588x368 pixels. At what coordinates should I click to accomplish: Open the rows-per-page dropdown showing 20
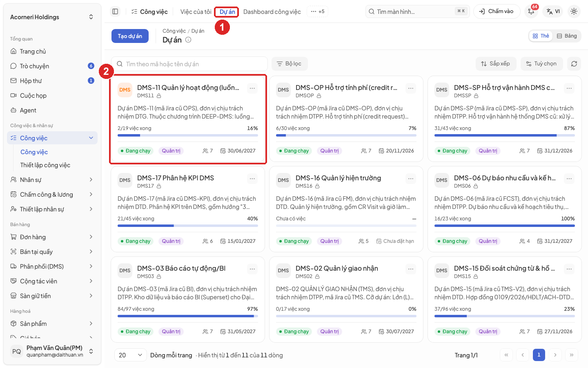pos(130,355)
